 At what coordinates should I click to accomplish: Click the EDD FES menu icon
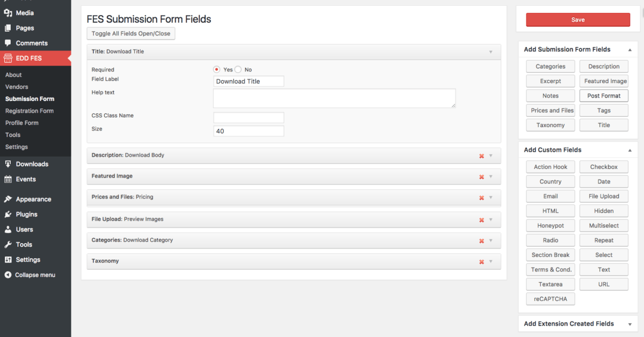(x=9, y=58)
